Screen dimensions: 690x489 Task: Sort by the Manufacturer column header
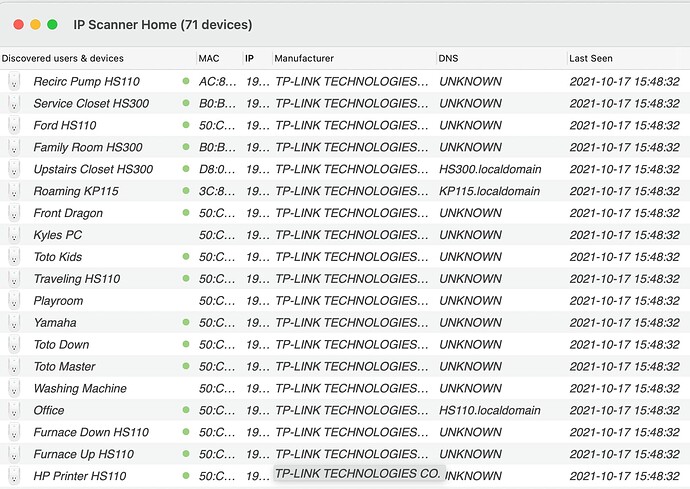click(304, 58)
